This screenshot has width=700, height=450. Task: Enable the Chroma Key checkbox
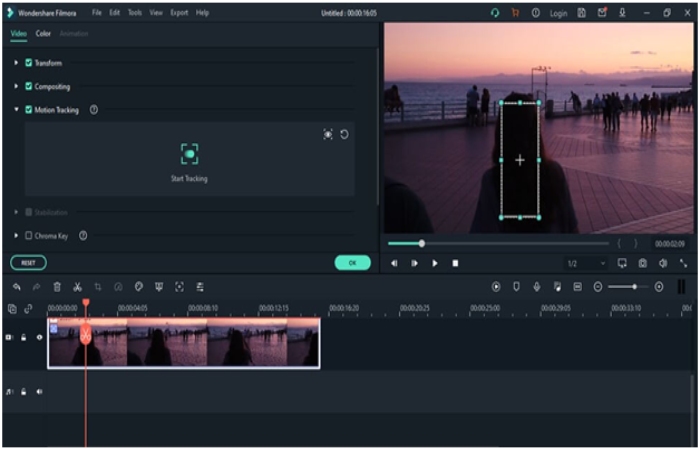pos(29,236)
